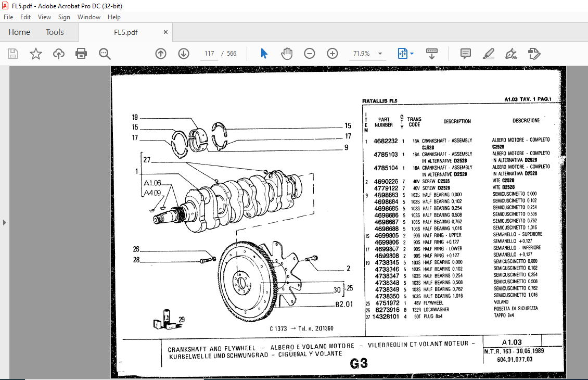Open the Edit menu

(x=25, y=17)
